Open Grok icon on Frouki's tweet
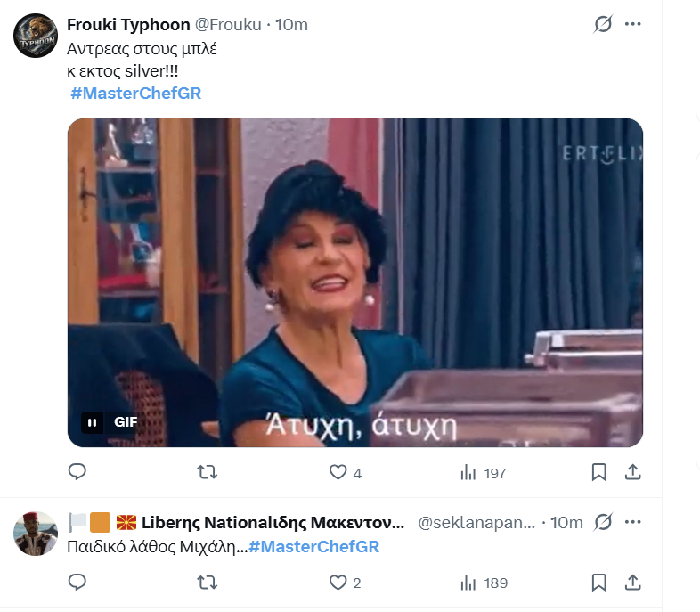The width and height of the screenshot is (700, 612). pos(603,24)
